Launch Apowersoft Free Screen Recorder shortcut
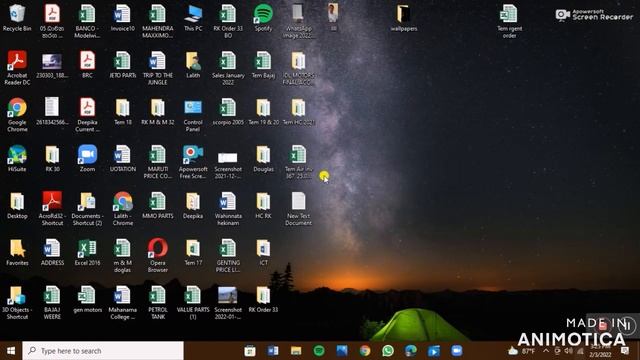 click(x=193, y=162)
